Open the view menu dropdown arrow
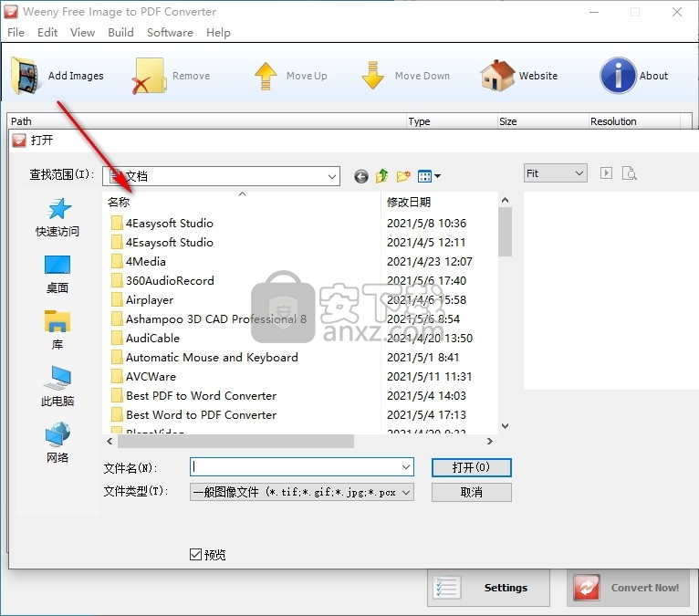The height and width of the screenshot is (616, 699). pyautogui.click(x=438, y=176)
